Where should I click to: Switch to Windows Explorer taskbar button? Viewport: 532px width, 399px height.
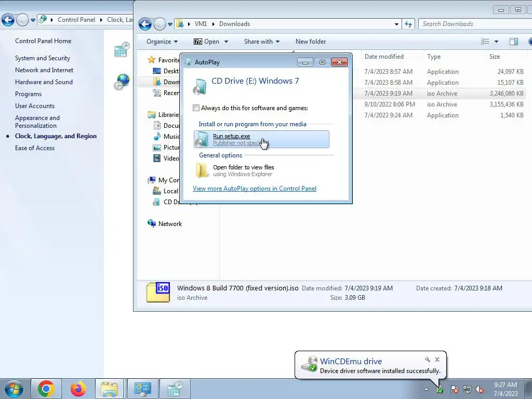click(110, 389)
